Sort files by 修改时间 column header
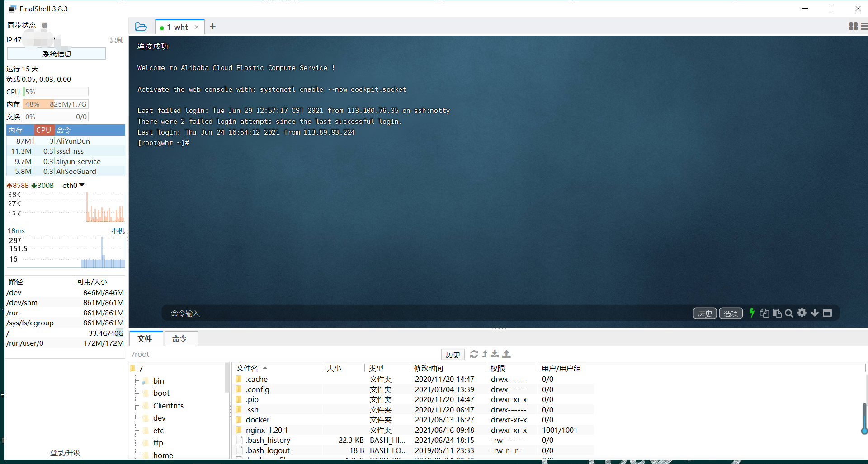The height and width of the screenshot is (464, 868). (448, 368)
